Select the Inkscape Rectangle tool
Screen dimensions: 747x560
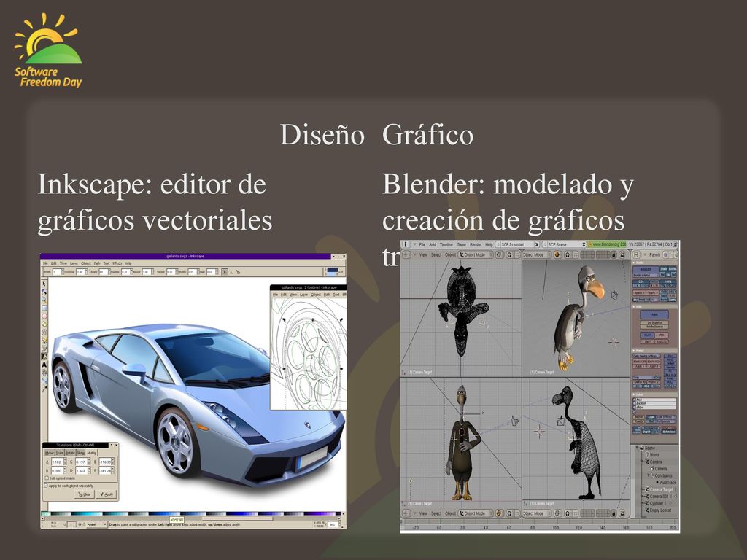44,308
